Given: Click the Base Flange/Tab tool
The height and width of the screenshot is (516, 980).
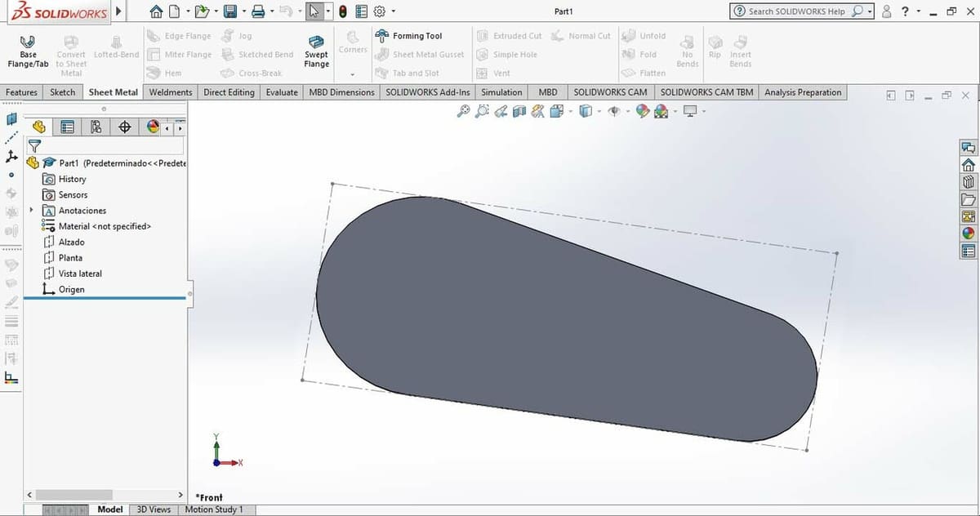Looking at the screenshot, I should (x=28, y=50).
